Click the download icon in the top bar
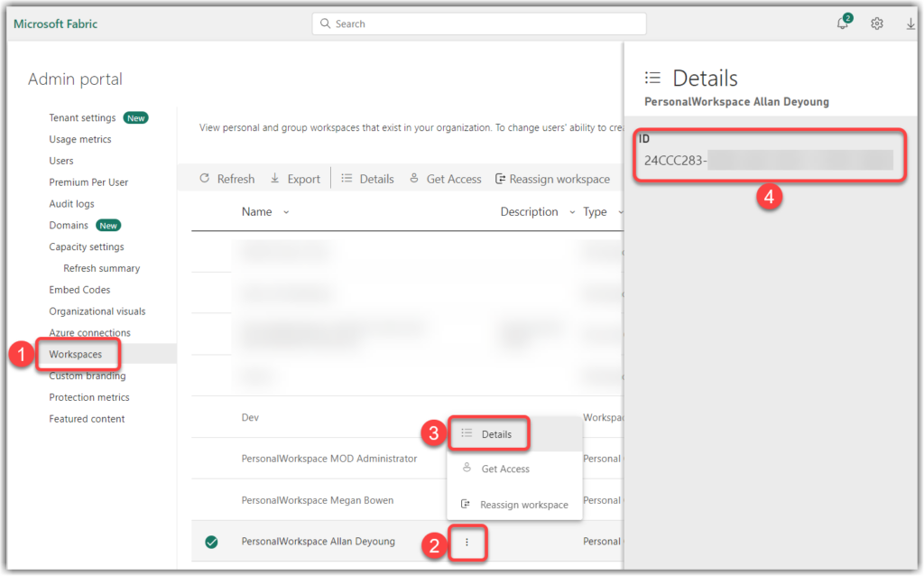This screenshot has height=576, width=924. [910, 23]
